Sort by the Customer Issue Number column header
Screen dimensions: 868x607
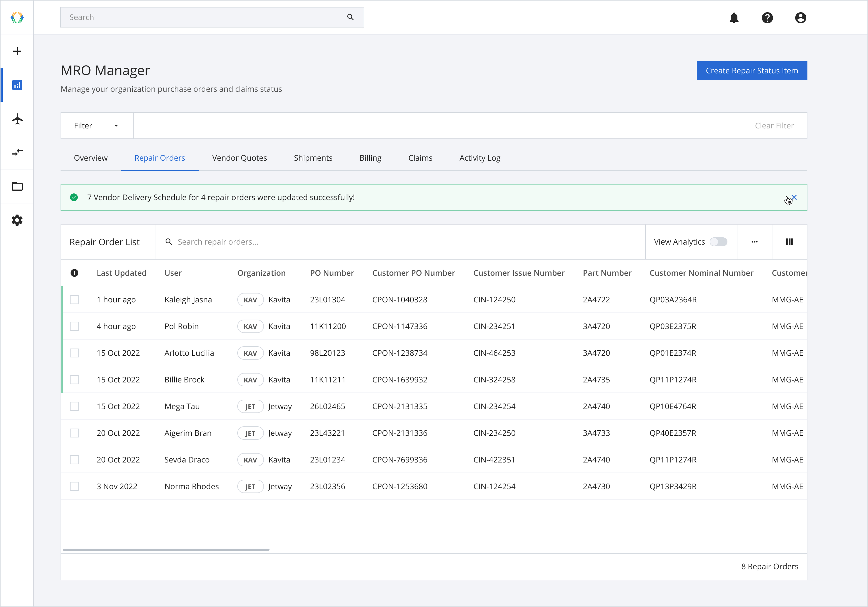point(519,273)
